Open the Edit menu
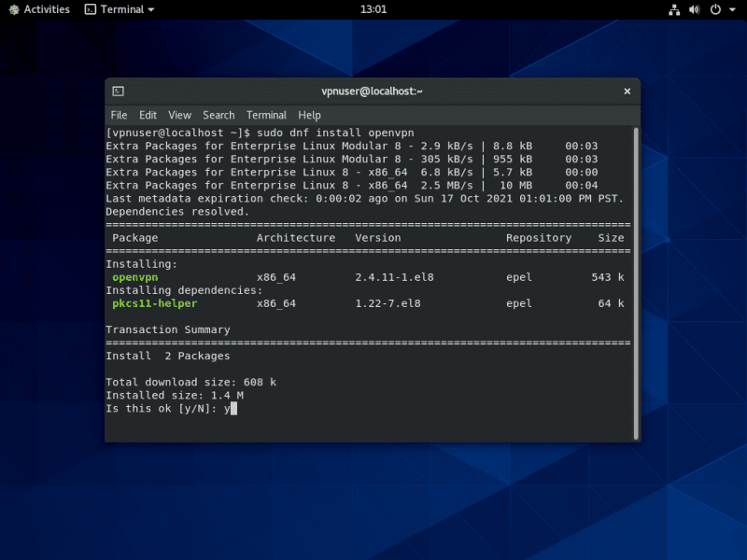 (148, 115)
